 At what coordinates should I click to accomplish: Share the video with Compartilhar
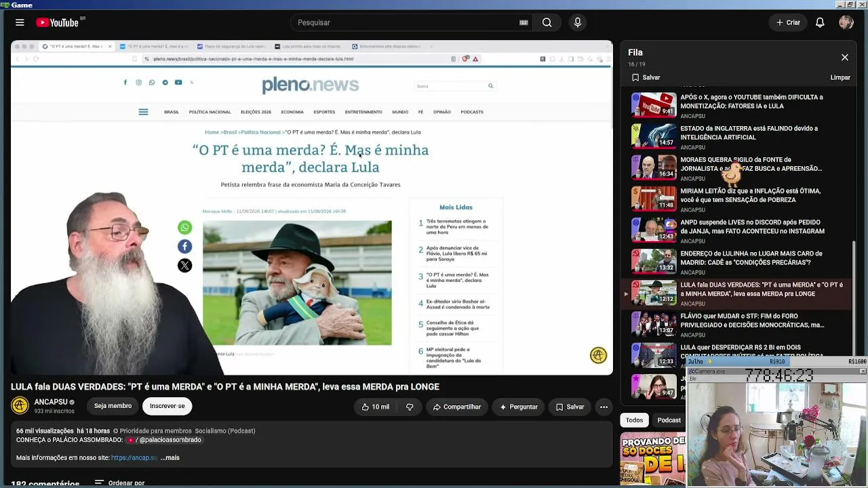pyautogui.click(x=457, y=407)
